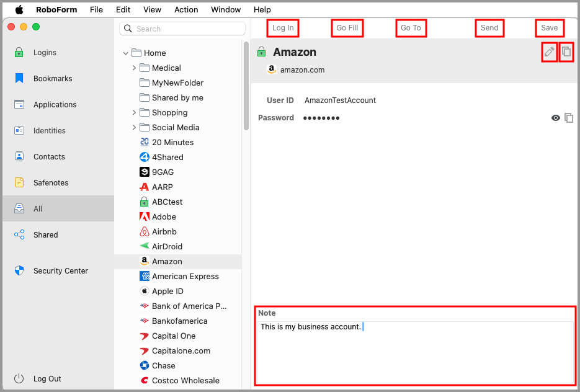Expand the Social Media folder chevron
Image resolution: width=580 pixels, height=392 pixels.
(x=134, y=127)
